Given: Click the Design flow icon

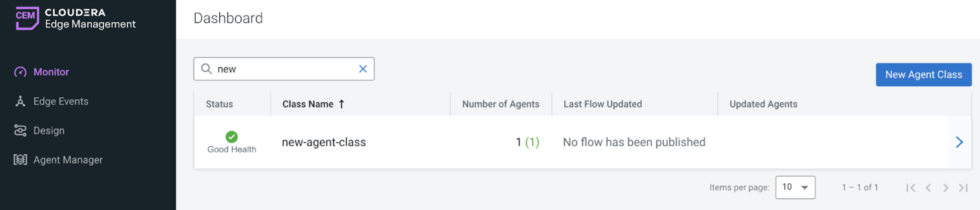Looking at the screenshot, I should tap(20, 131).
